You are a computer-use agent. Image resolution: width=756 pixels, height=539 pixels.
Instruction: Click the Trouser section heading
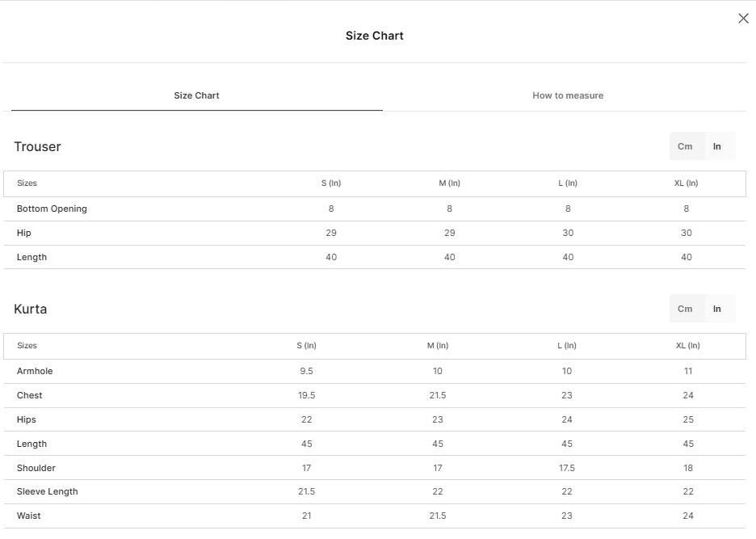[x=37, y=146]
